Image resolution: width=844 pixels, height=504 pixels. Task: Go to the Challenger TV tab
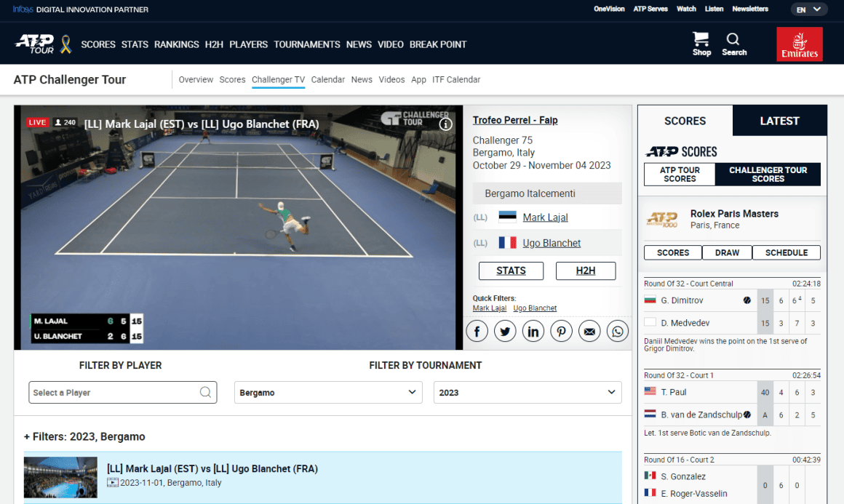click(278, 79)
